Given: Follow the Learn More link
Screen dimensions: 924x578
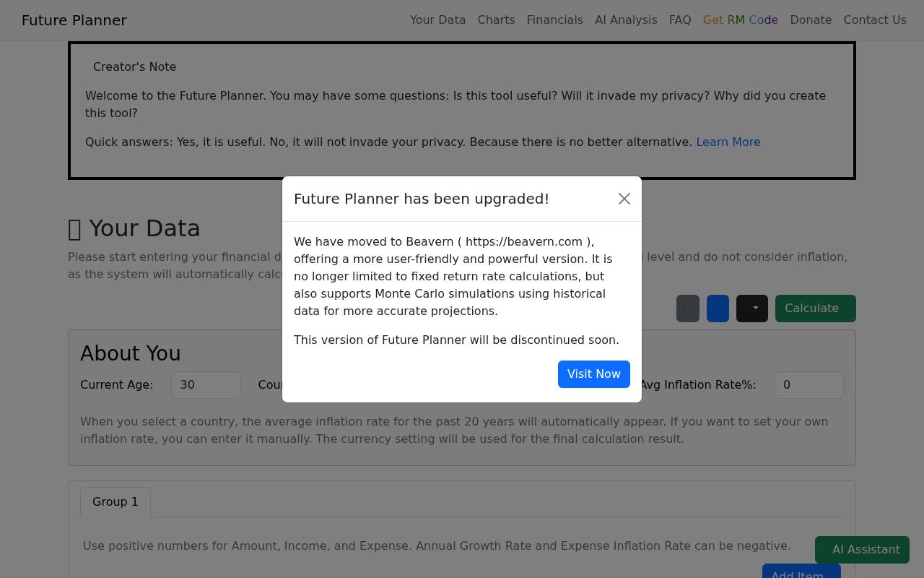Looking at the screenshot, I should tap(728, 142).
